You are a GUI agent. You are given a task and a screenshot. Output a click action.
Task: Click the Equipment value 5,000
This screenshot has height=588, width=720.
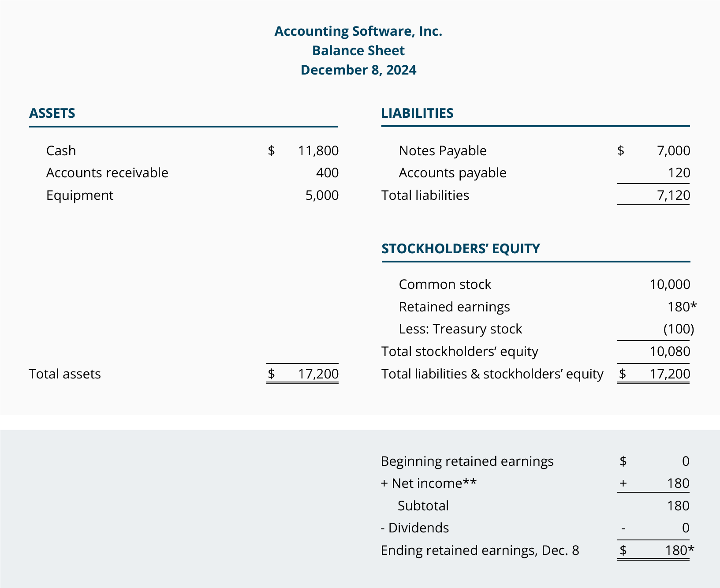[x=322, y=195]
